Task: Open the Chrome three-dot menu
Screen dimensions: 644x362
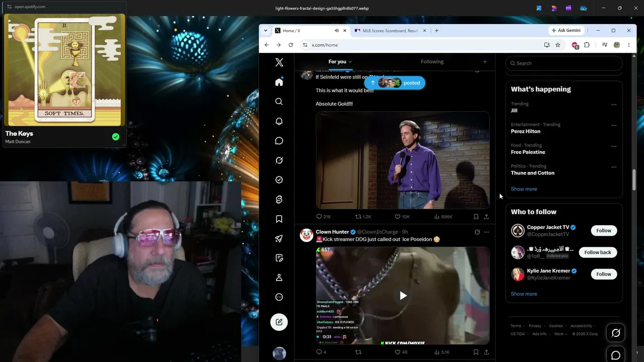Action: pos(629,45)
